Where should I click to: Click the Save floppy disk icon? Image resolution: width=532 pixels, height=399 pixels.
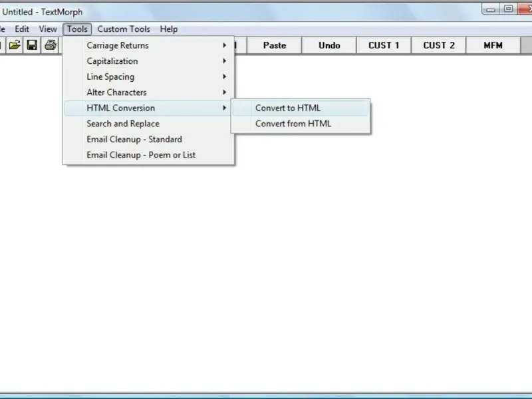(32, 45)
